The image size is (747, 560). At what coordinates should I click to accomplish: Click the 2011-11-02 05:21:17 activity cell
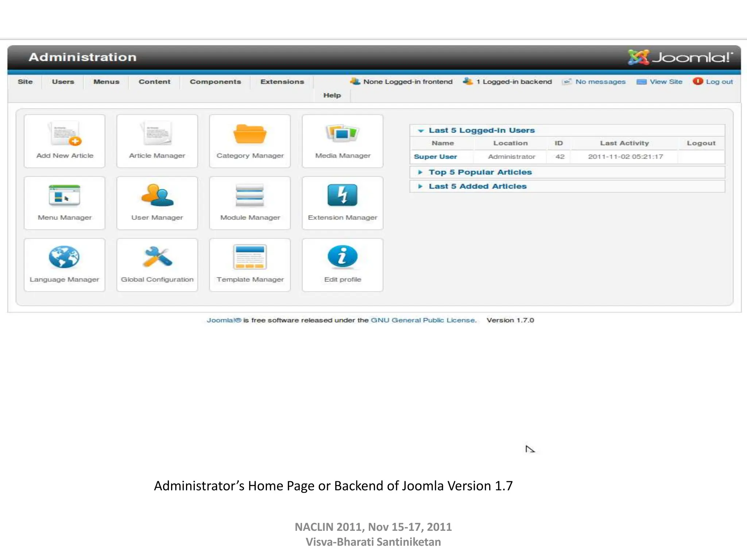pyautogui.click(x=625, y=156)
